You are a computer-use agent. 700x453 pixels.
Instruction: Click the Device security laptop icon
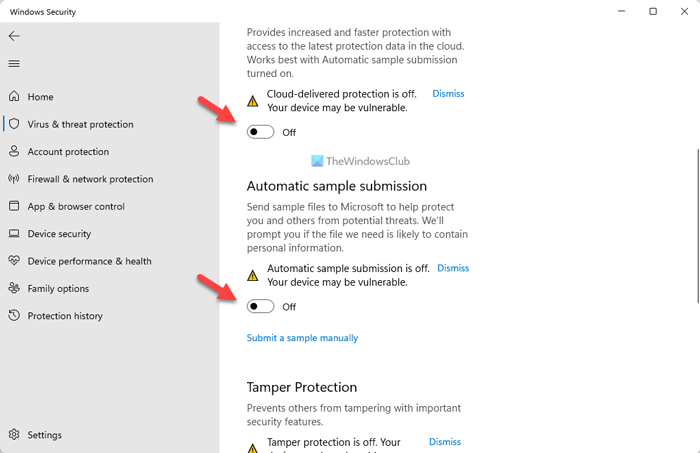[14, 234]
